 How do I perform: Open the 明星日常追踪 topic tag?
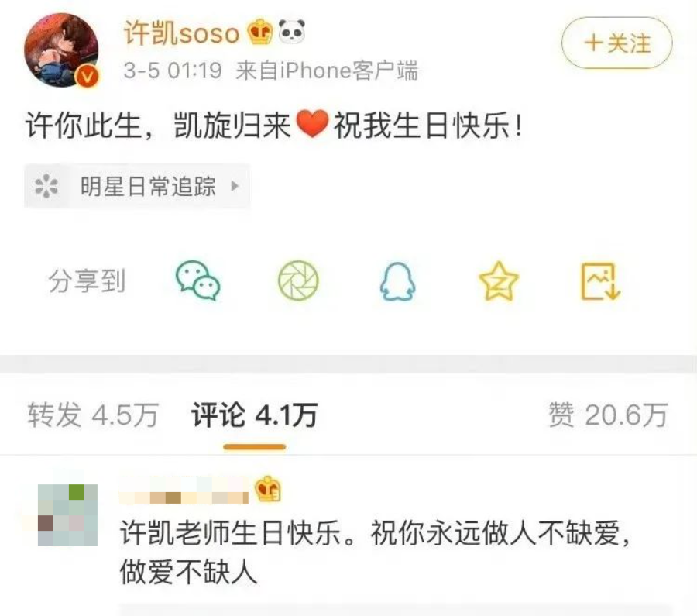[137, 186]
